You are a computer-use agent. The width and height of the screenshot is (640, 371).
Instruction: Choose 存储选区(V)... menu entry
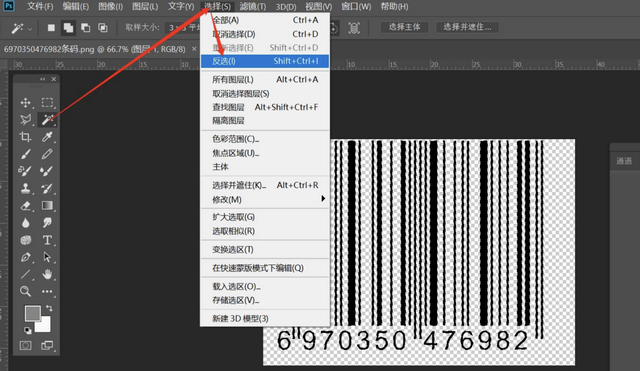click(265, 300)
